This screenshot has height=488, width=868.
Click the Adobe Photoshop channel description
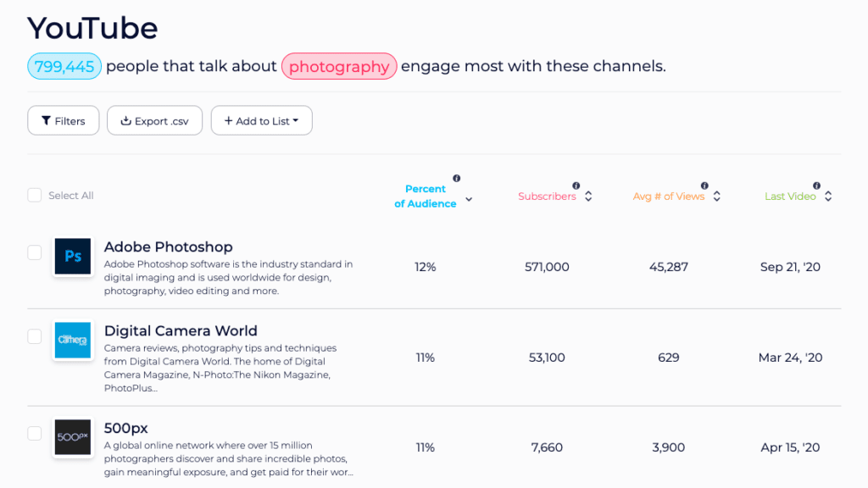pyautogui.click(x=228, y=277)
